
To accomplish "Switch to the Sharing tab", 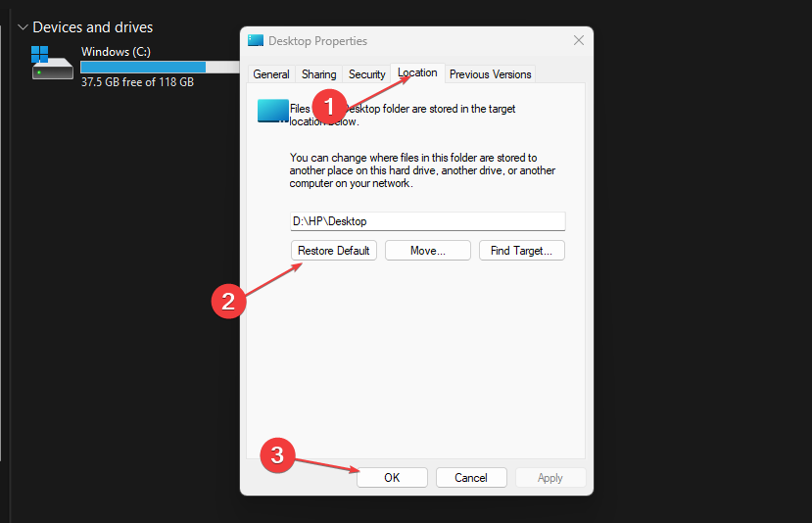I will tap(319, 74).
